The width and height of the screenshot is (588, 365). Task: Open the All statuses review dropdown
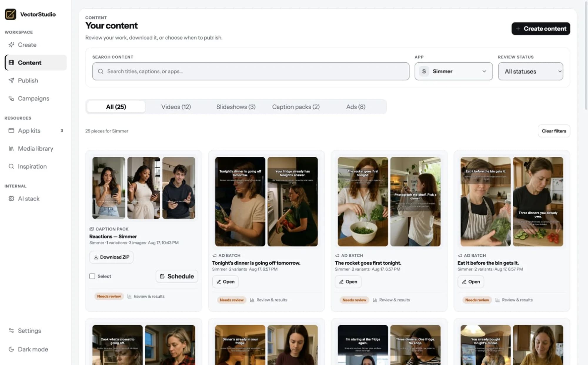coord(530,71)
